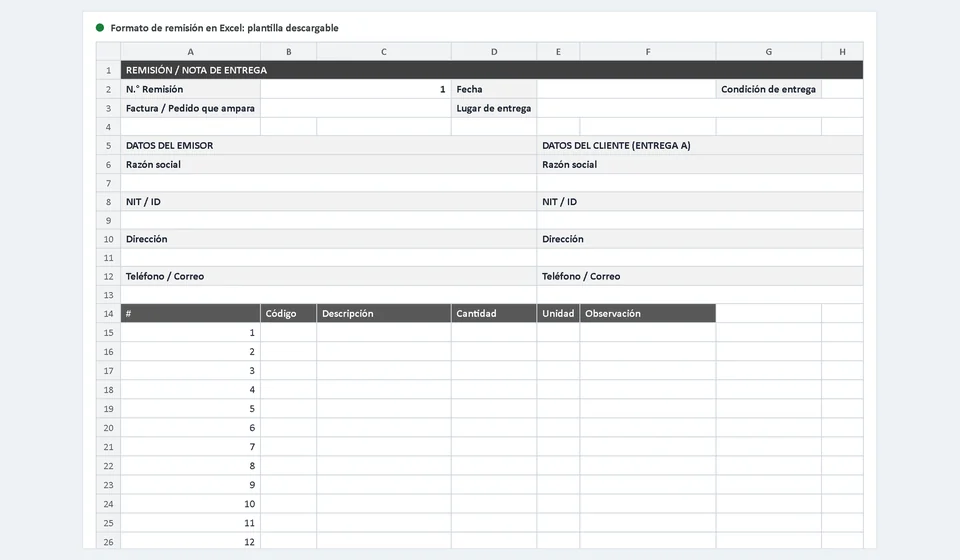Click 'Factura / Pedido que ampara' cell
Image resolution: width=960 pixels, height=560 pixels.
(x=190, y=108)
